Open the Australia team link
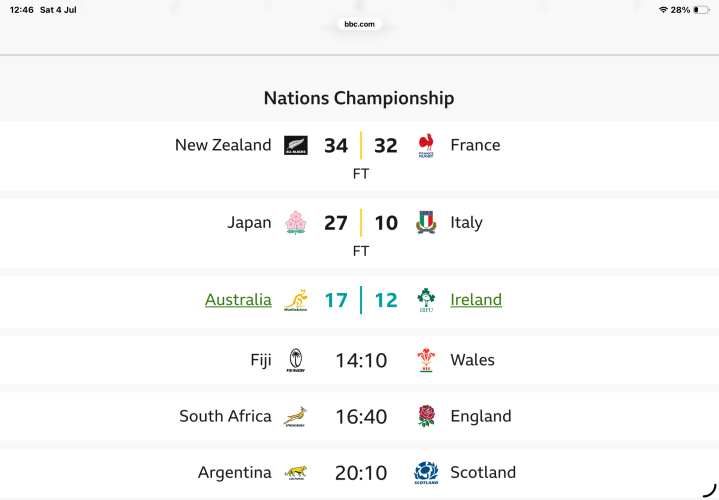719x500 pixels. pos(238,300)
